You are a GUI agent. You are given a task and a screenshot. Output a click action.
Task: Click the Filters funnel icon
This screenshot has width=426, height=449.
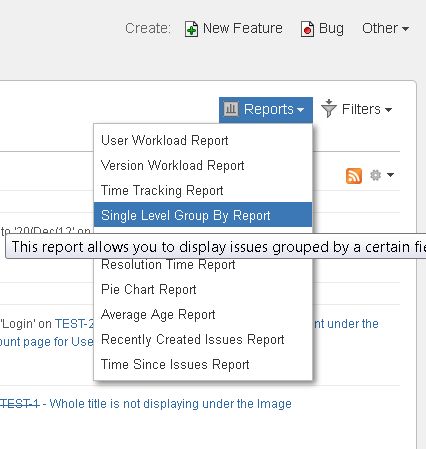(x=329, y=108)
